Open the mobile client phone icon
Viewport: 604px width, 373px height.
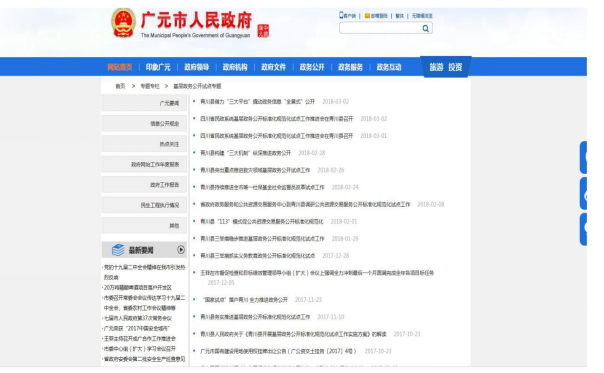point(341,15)
